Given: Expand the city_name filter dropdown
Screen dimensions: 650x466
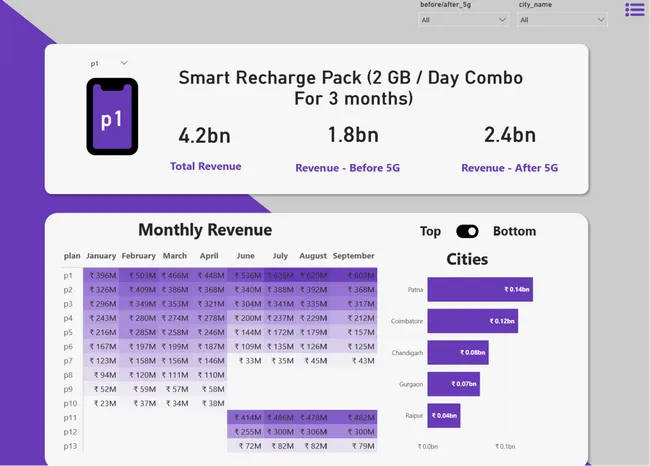Looking at the screenshot, I should point(562,19).
